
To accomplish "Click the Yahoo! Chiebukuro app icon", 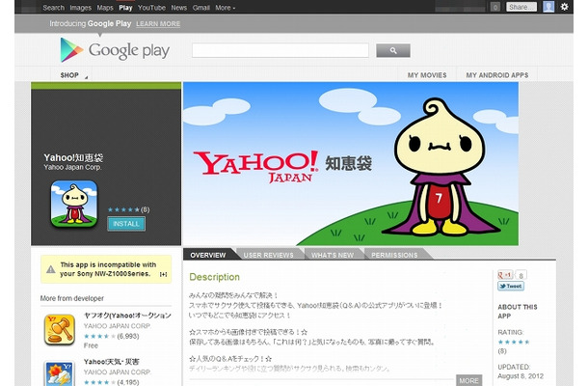I will (74, 204).
